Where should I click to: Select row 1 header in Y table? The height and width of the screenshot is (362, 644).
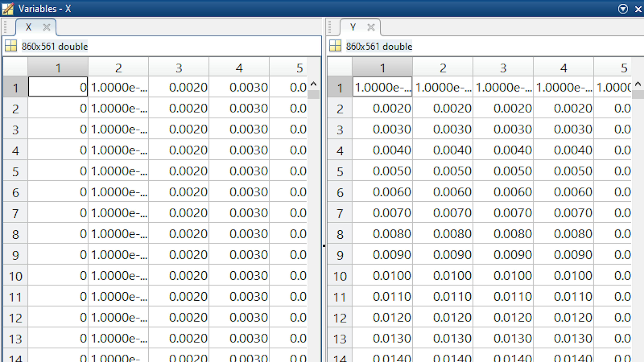pyautogui.click(x=340, y=87)
